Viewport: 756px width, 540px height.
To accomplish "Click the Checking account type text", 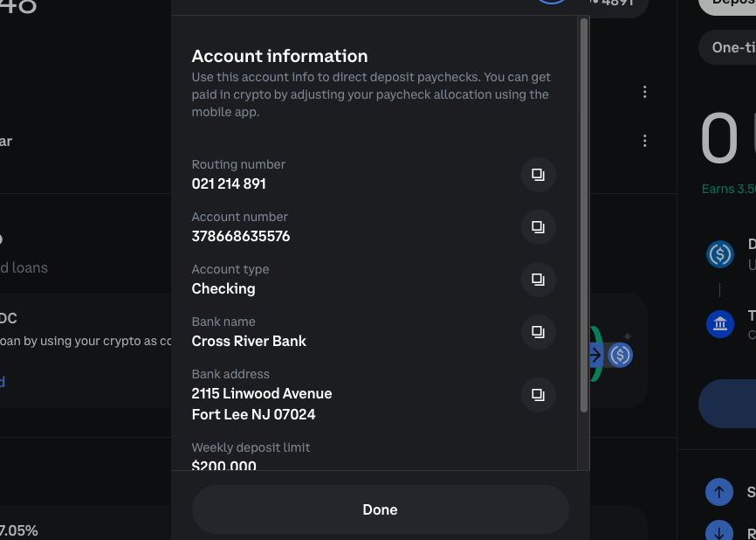I will pyautogui.click(x=223, y=289).
